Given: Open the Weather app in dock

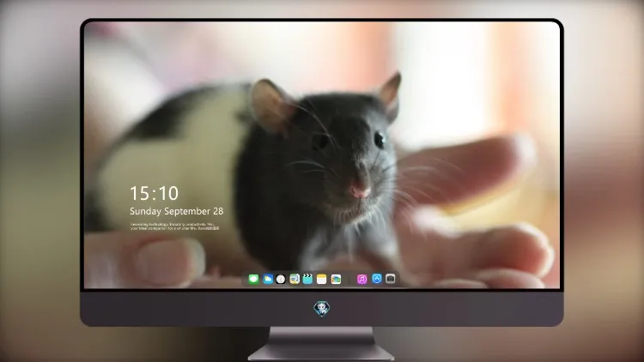Looking at the screenshot, I should coord(268,279).
